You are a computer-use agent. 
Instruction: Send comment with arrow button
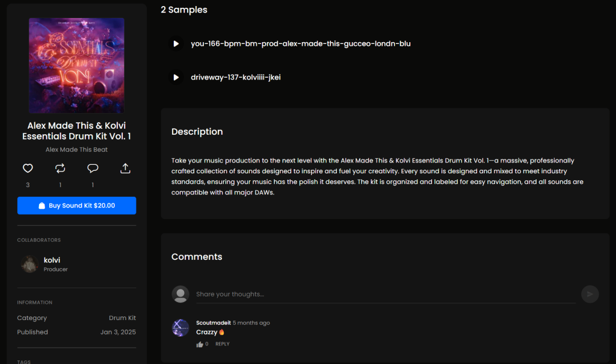point(590,294)
